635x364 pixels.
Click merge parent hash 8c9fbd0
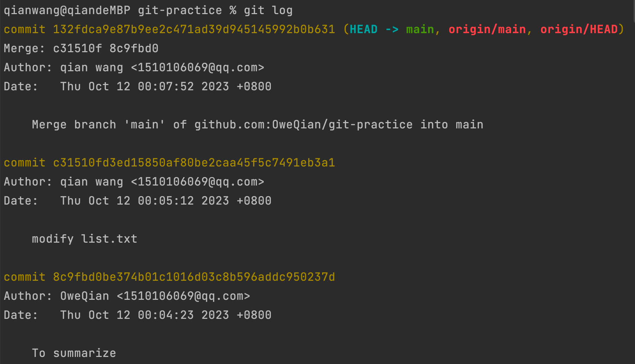click(x=134, y=48)
